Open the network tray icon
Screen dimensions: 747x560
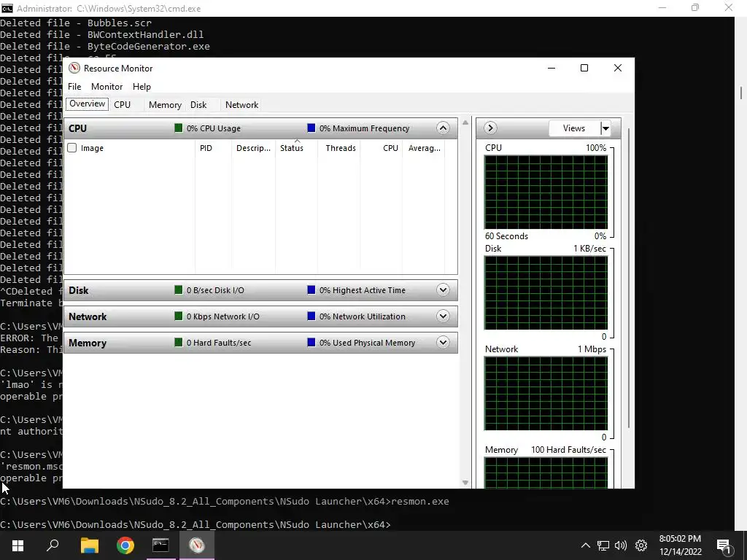[603, 545]
